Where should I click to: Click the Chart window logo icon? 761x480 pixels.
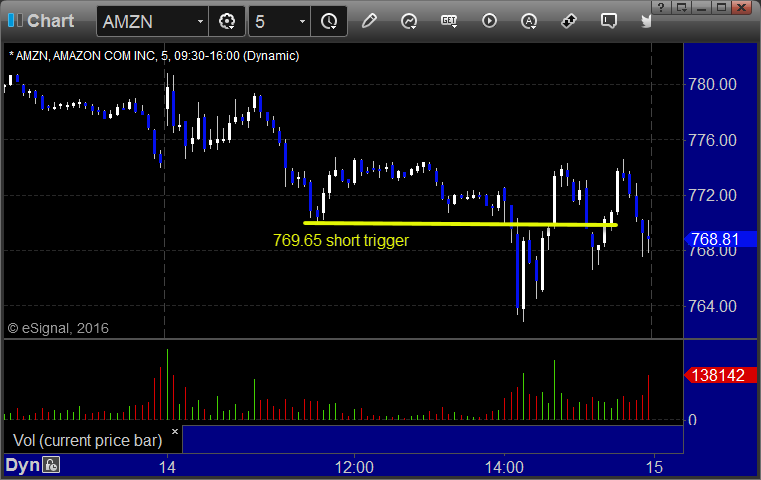[15, 20]
